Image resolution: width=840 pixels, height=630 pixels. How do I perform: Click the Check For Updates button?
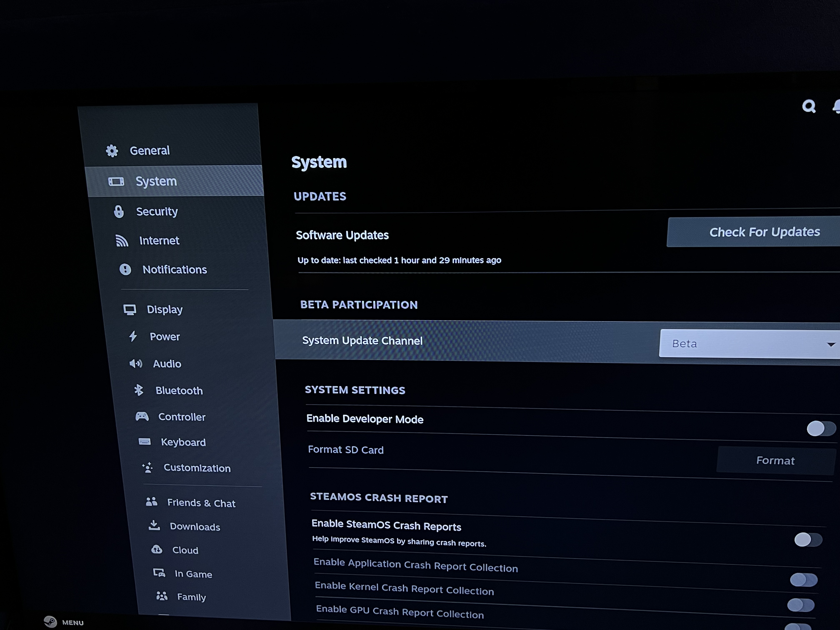pyautogui.click(x=753, y=232)
